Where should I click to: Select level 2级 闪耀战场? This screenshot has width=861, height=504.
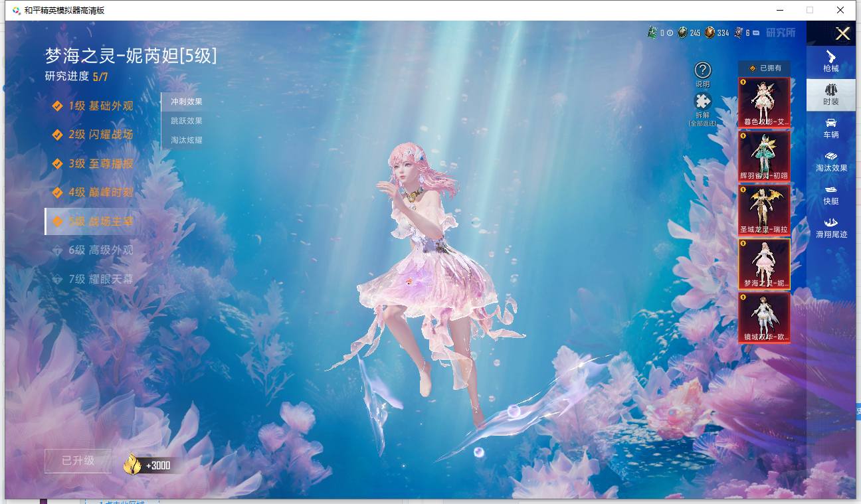click(x=93, y=134)
